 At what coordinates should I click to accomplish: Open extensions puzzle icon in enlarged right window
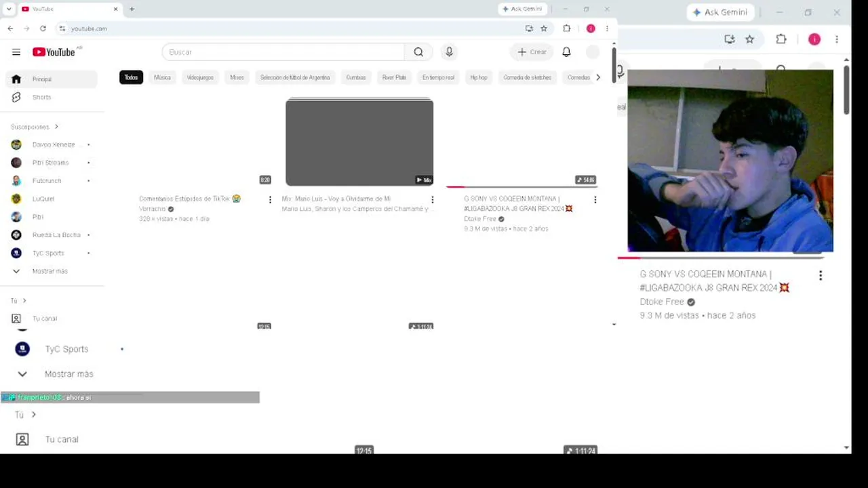[781, 39]
